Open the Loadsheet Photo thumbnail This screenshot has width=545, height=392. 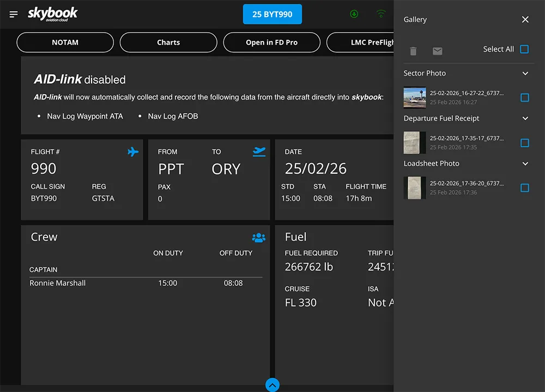pyautogui.click(x=415, y=188)
